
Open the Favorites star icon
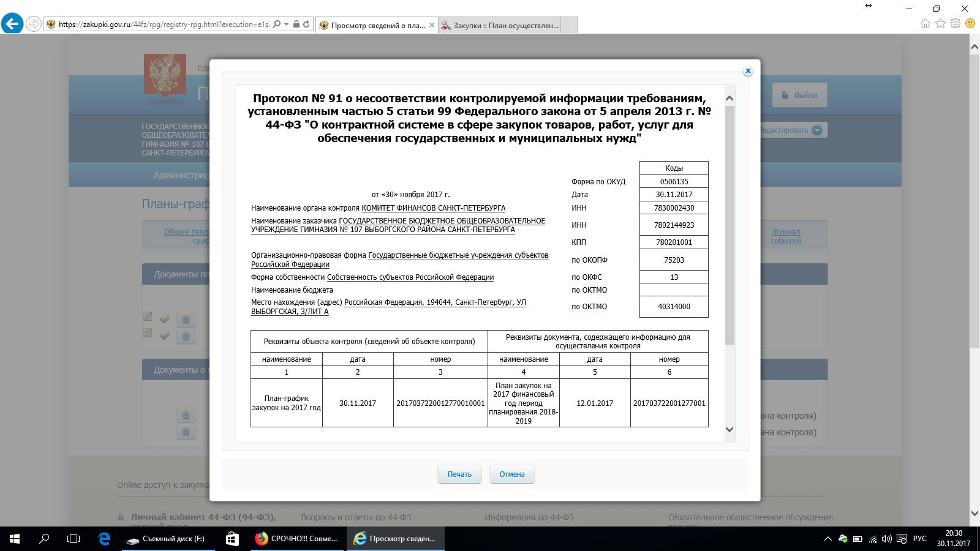(940, 24)
